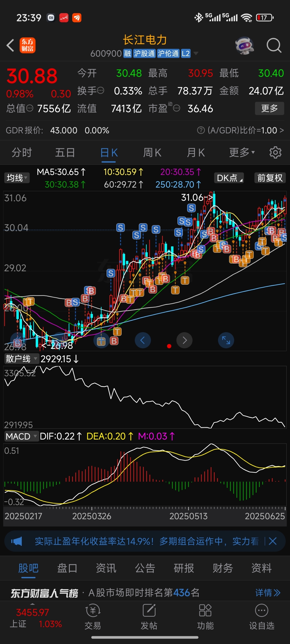Screen dimensions: 290x644
Task: Move chart right with gray arrow button
Action: click(x=184, y=340)
